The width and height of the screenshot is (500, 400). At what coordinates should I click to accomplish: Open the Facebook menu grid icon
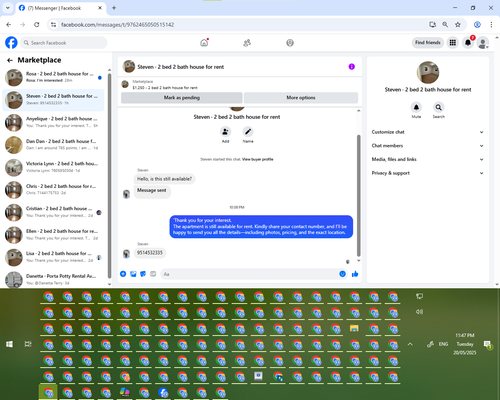click(x=453, y=43)
